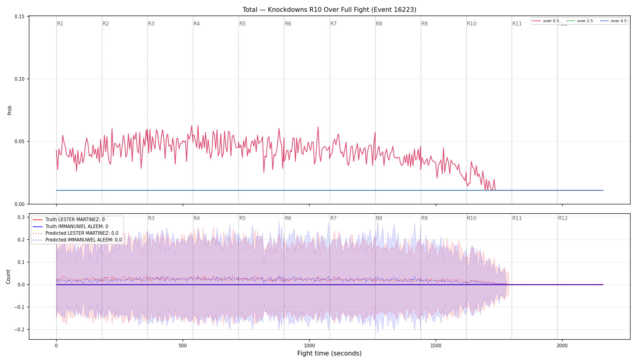Click the R8 round label in the Prob plot
Screen dimensions: 637x364
coord(379,24)
